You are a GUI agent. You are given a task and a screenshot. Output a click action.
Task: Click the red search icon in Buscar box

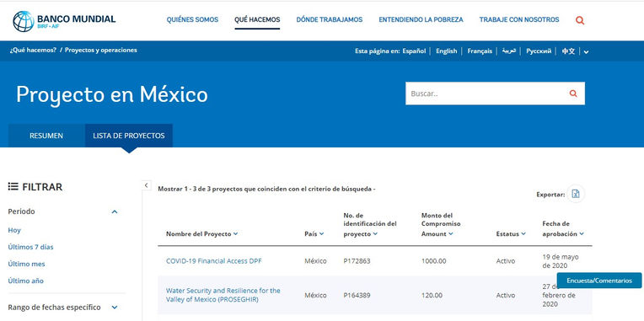(x=573, y=94)
